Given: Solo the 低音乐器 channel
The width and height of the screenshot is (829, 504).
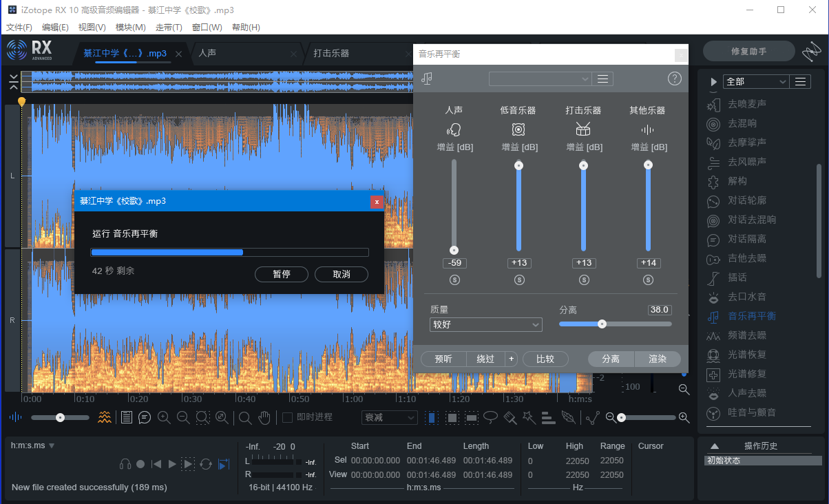Looking at the screenshot, I should pyautogui.click(x=519, y=280).
